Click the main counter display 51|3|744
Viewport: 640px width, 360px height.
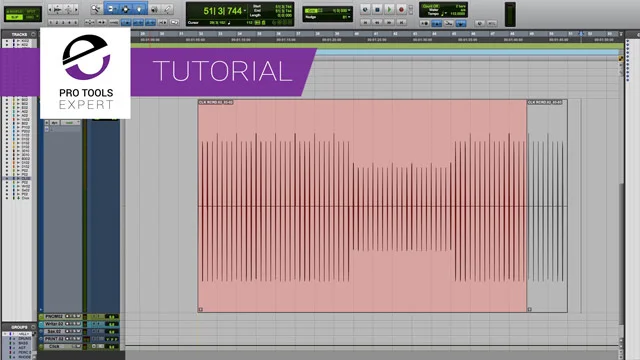coord(222,11)
